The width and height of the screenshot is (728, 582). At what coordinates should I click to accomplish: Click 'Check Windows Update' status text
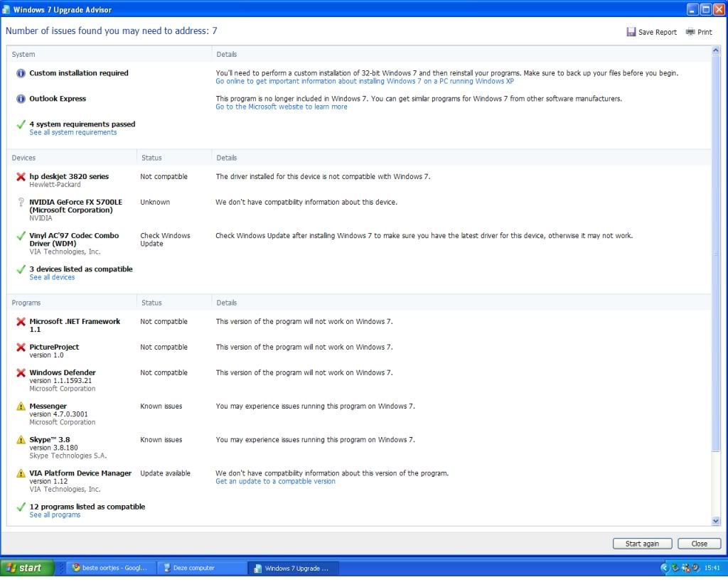click(x=165, y=239)
